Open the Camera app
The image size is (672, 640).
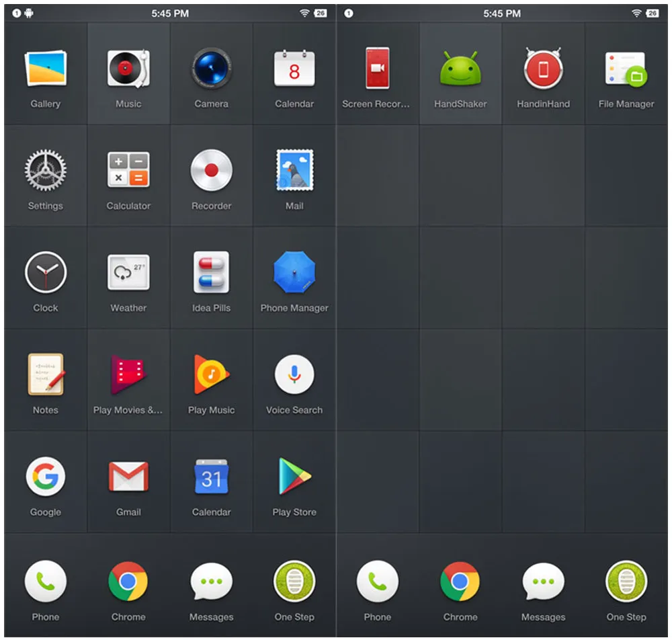pyautogui.click(x=211, y=69)
